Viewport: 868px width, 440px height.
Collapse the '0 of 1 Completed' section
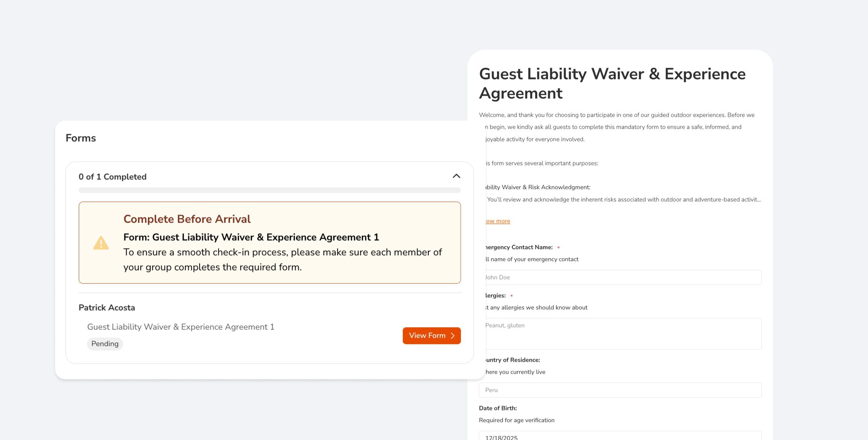coord(456,176)
